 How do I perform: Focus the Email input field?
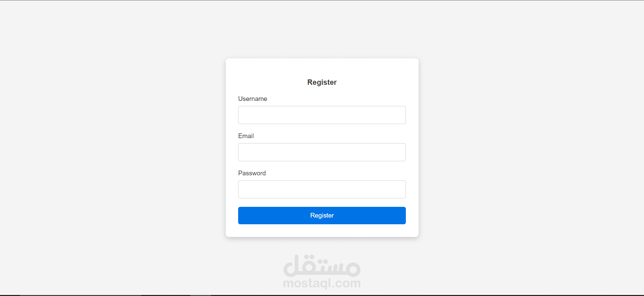pos(322,152)
